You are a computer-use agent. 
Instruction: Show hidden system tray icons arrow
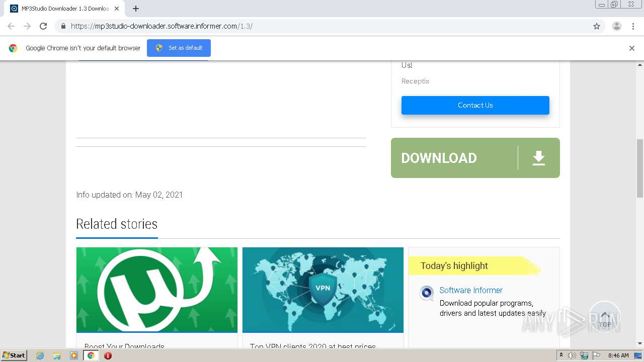coord(561,355)
